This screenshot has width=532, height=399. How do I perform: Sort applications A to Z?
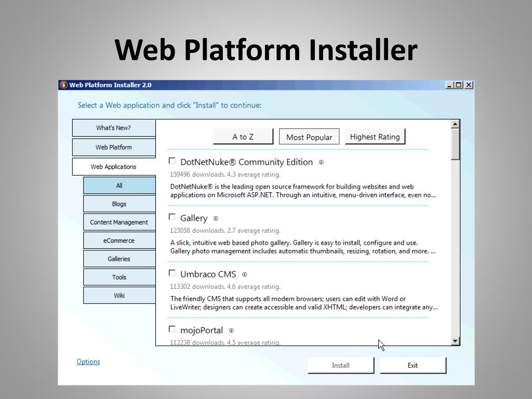click(x=243, y=137)
